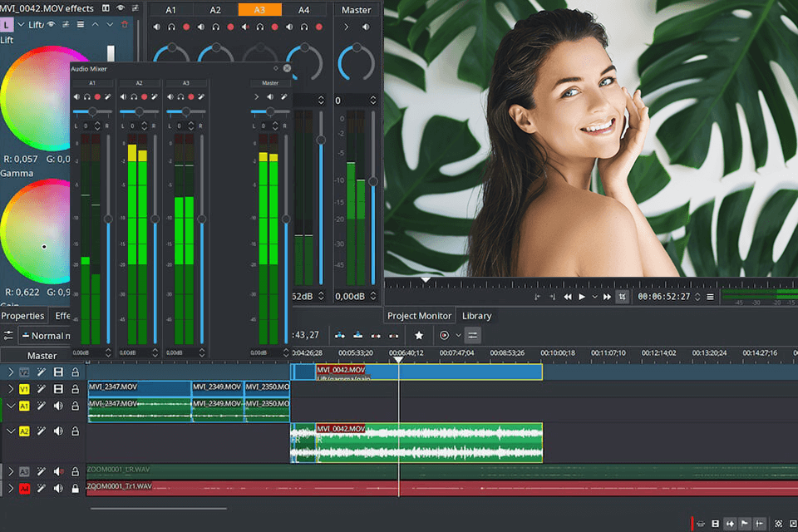Image resolution: width=798 pixels, height=532 pixels.
Task: Toggle the timeline mixer sliders button
Action: tap(472, 335)
